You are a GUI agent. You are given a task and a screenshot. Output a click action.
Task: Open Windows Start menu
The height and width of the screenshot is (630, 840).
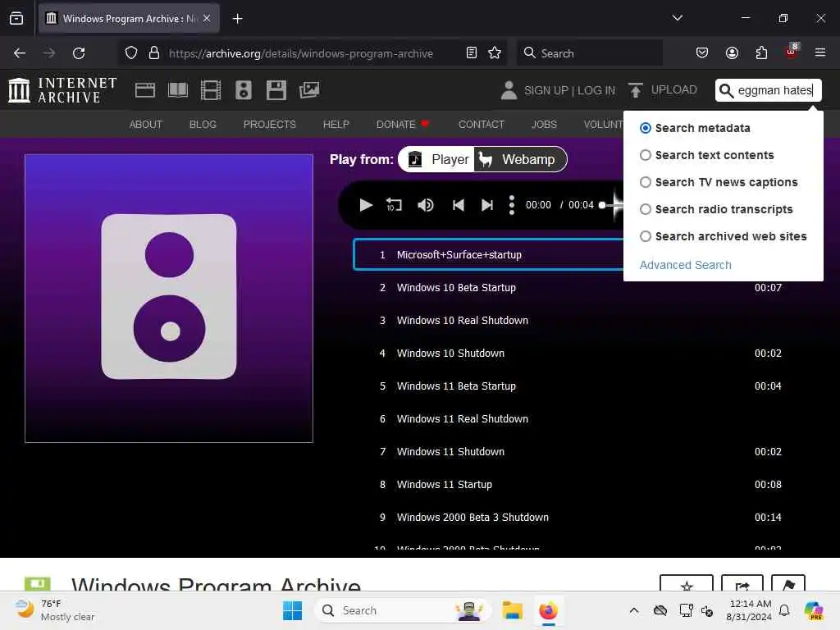[293, 610]
